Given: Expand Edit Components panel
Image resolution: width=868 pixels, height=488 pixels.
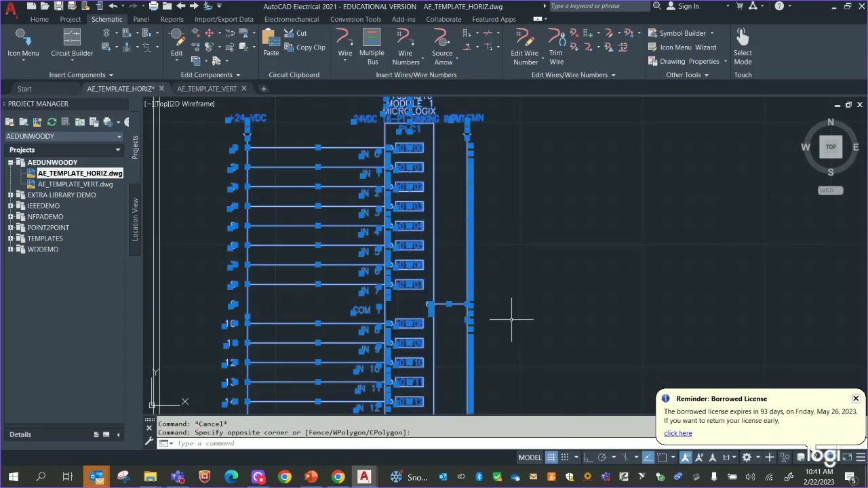Looking at the screenshot, I should [x=210, y=75].
